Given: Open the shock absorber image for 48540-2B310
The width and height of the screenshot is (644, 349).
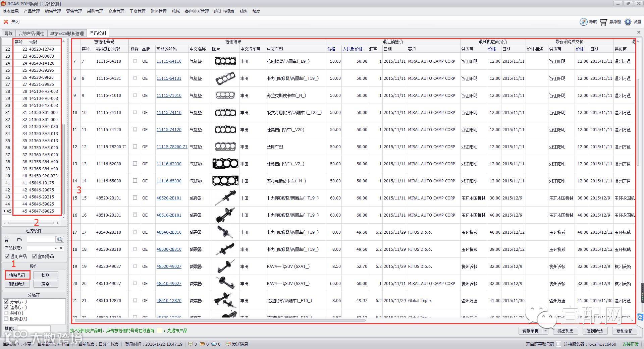Looking at the screenshot, I should (x=225, y=232).
